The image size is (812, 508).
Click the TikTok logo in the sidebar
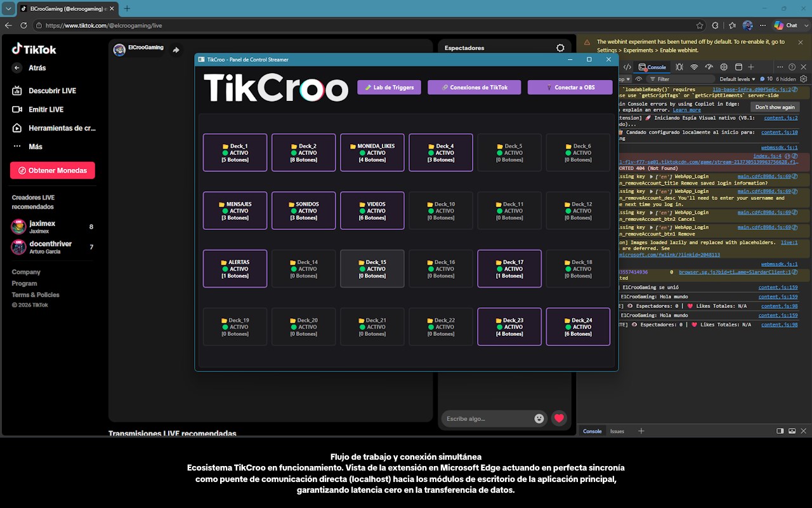click(34, 49)
